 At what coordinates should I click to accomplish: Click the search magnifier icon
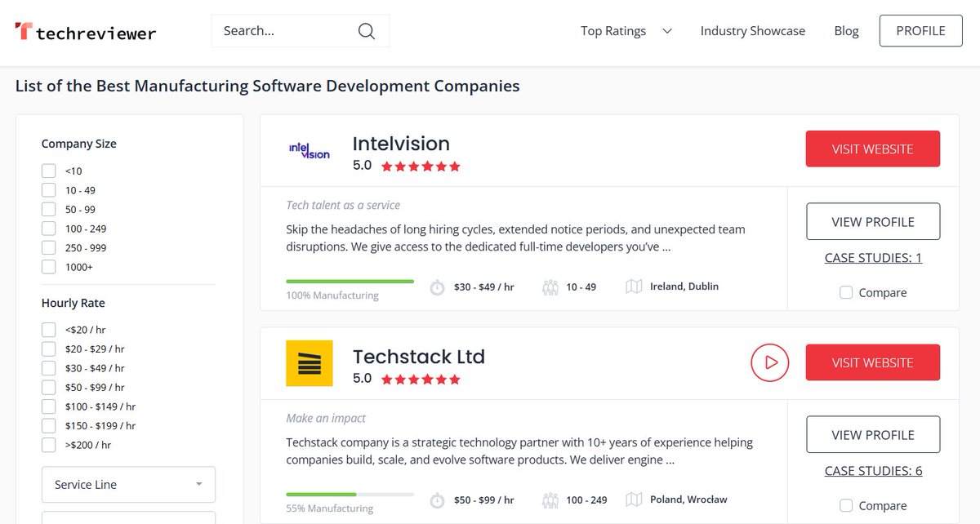tap(367, 31)
